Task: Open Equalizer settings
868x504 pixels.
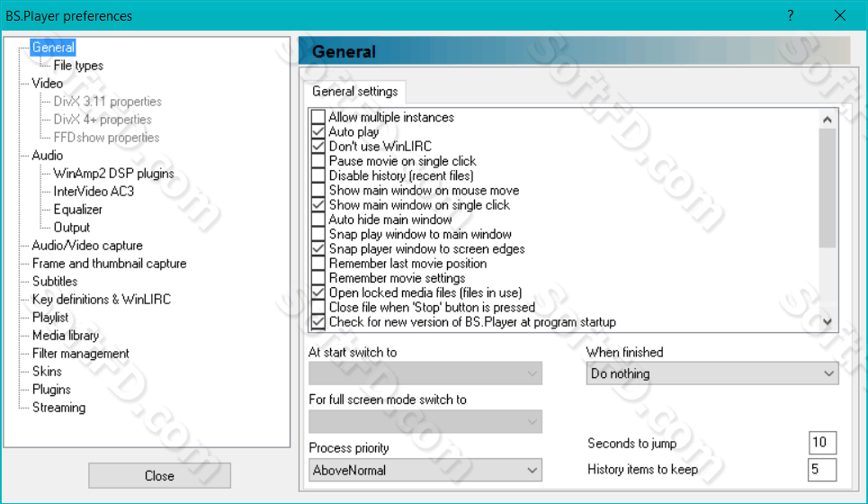Action: [77, 210]
